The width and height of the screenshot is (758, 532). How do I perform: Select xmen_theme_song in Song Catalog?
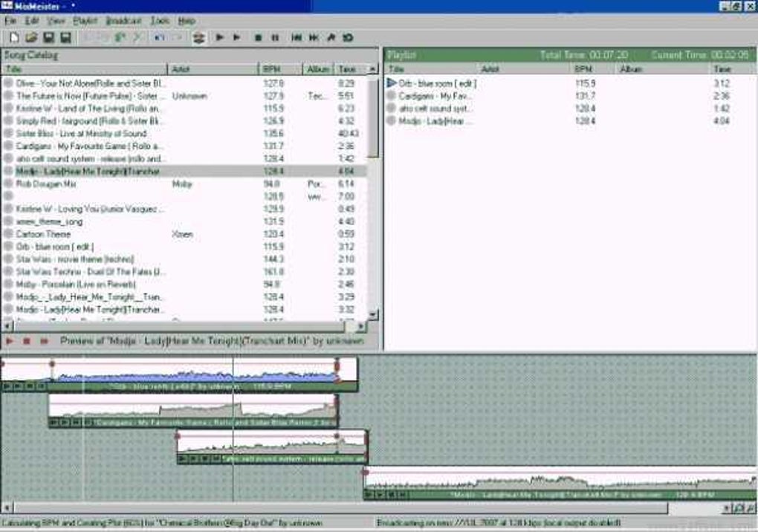184,221
